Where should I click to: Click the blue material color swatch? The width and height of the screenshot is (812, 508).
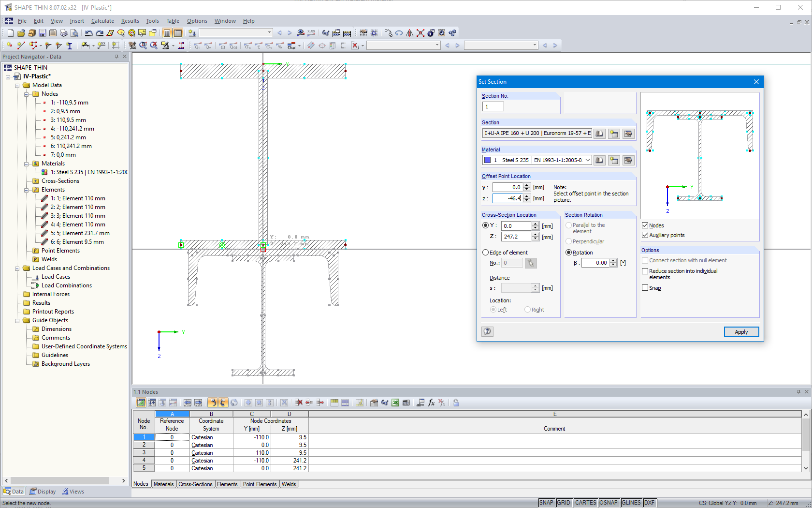pyautogui.click(x=487, y=160)
